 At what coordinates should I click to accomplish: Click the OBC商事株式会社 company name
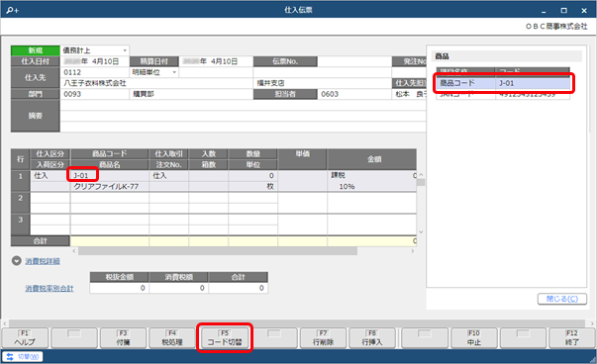[556, 27]
